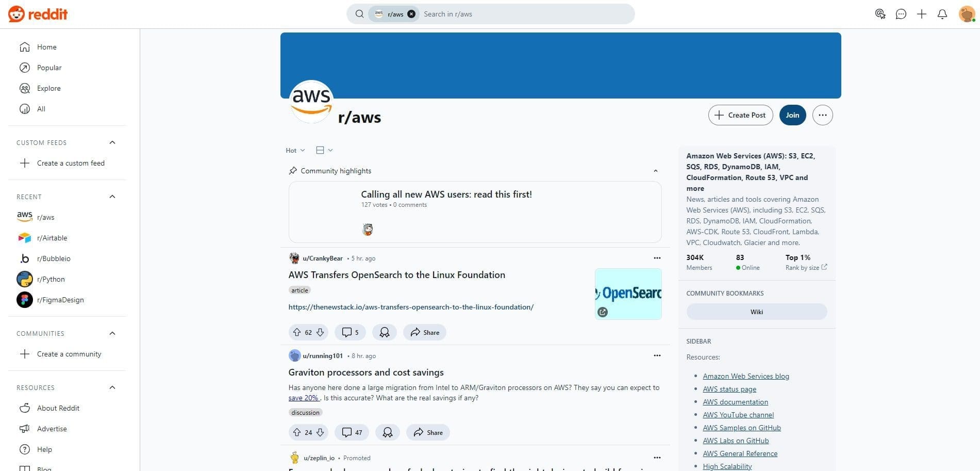Open Graviton processors and cost savings post

[366, 372]
